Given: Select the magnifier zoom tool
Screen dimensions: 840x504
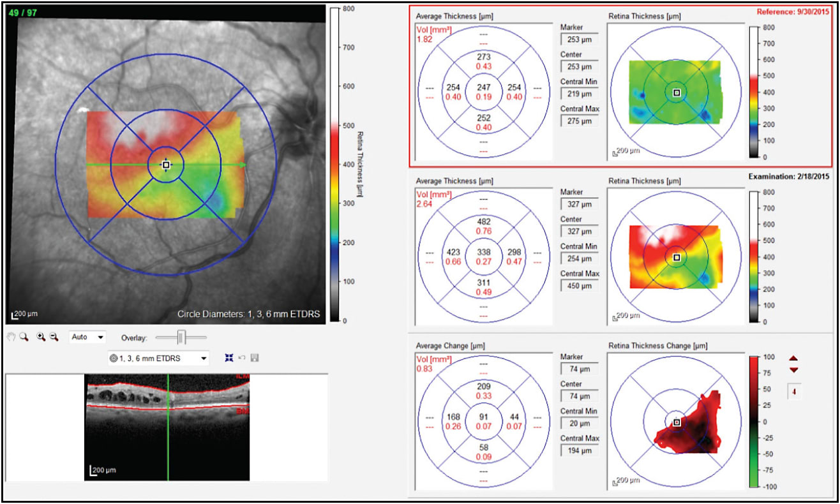Looking at the screenshot, I should tap(23, 336).
